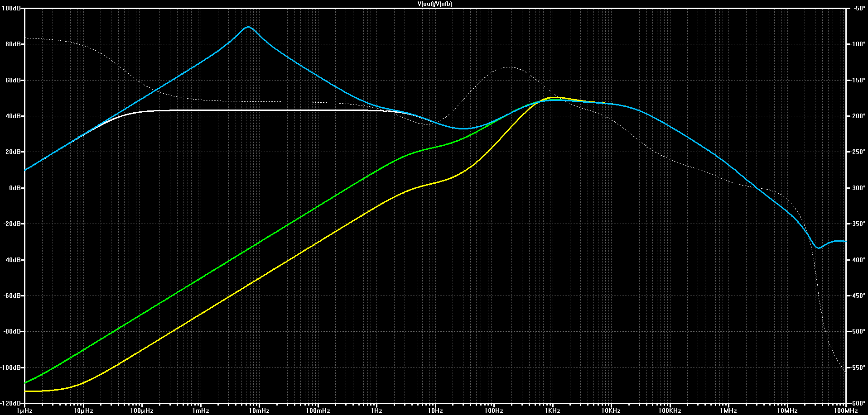868x415 pixels.
Task: Pick the "60dB" gain axis label
Action: (x=13, y=80)
